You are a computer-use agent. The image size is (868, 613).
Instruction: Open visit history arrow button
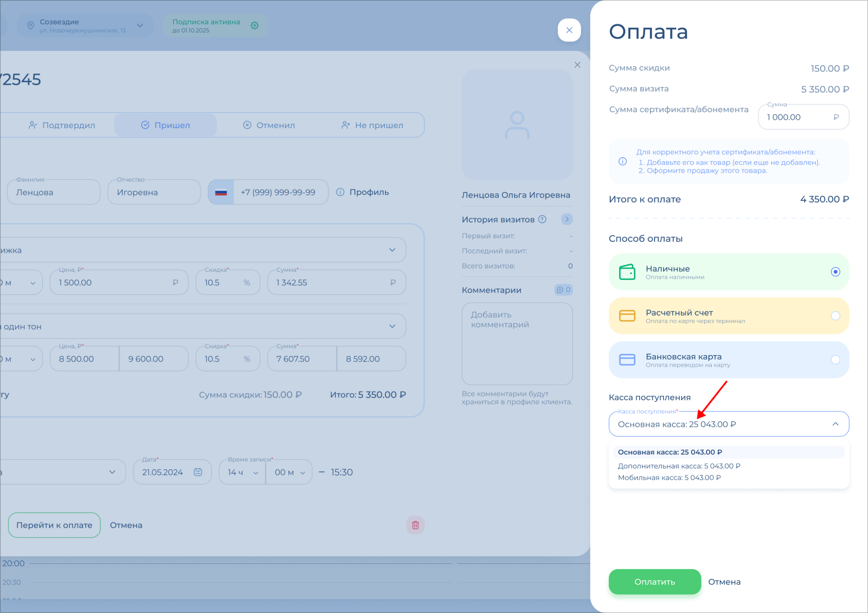(567, 219)
